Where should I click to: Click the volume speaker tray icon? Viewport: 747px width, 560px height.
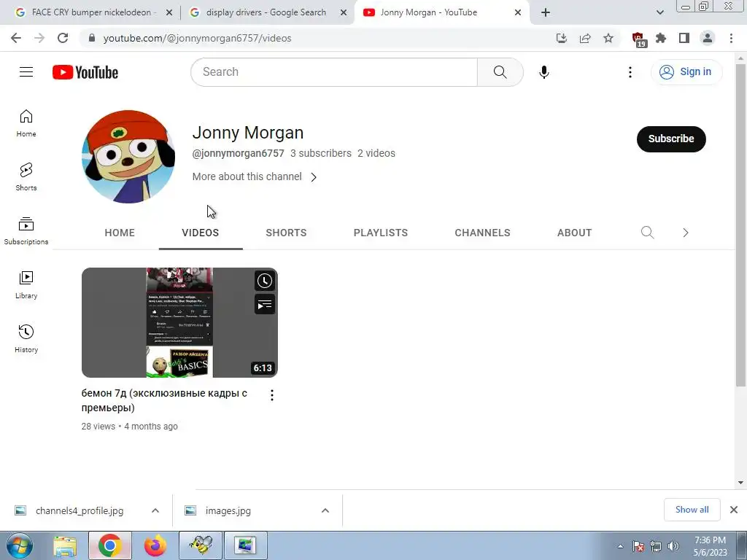tap(673, 546)
